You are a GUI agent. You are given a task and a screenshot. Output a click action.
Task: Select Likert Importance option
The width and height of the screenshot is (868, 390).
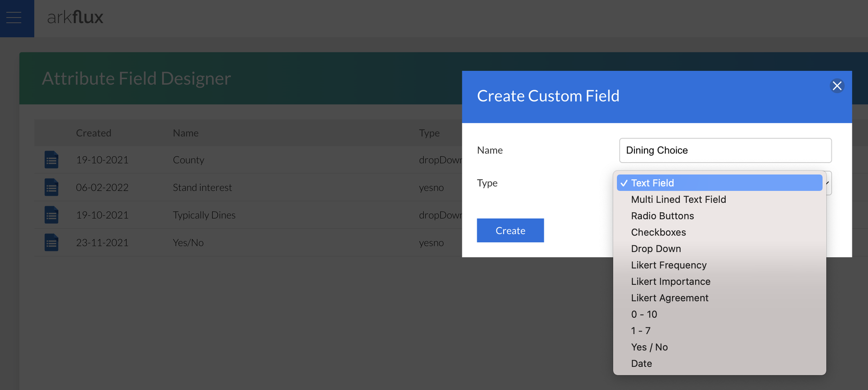pos(670,282)
